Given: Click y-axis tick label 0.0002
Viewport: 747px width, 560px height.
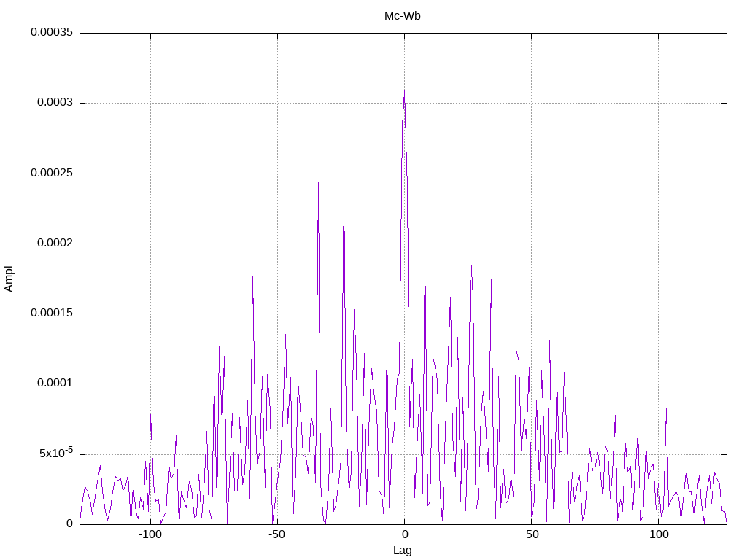Looking at the screenshot, I should pyautogui.click(x=55, y=244).
